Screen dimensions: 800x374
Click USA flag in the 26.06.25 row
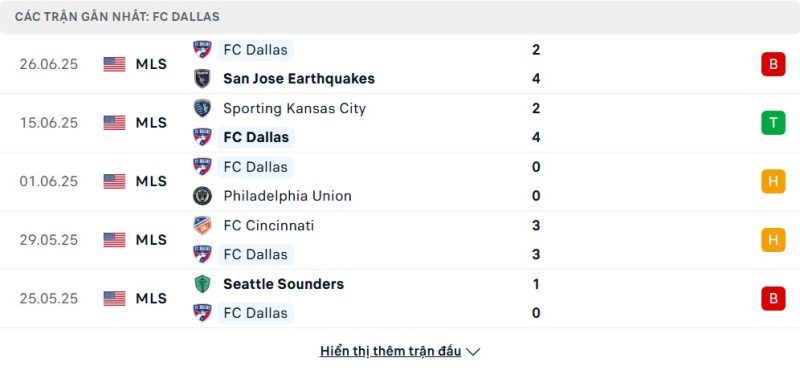coord(114,64)
